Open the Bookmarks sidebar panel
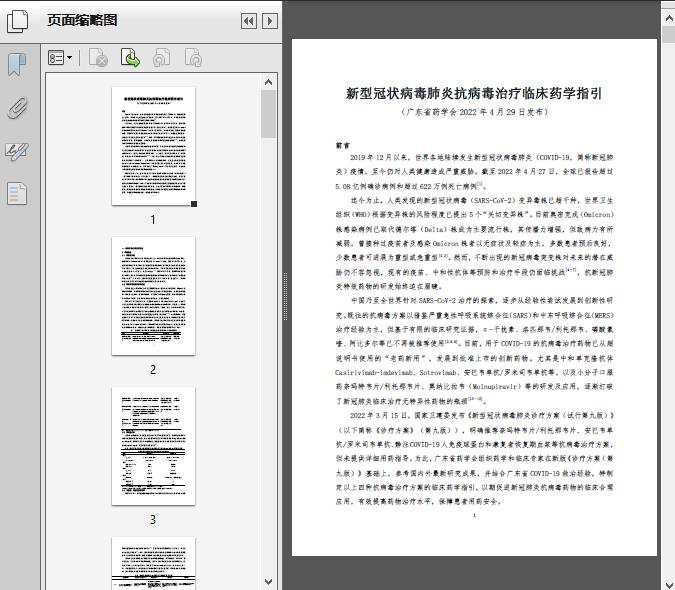 click(17, 65)
